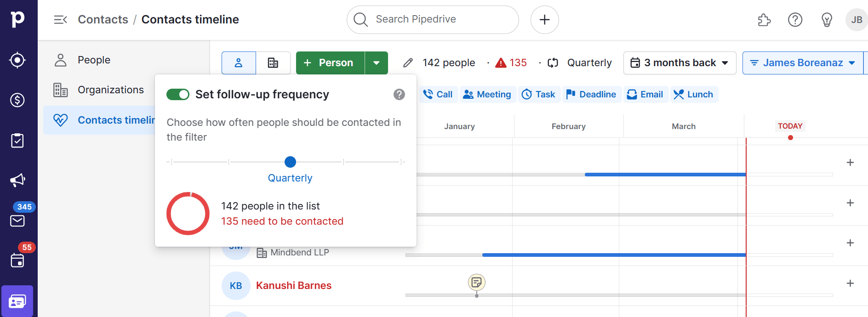Toggle the Lunch activity filter
The image size is (868, 317).
pos(694,95)
